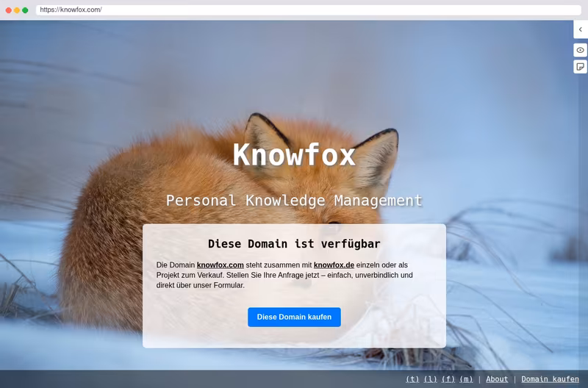Click the 'Diese Domain kaufen' button

(x=295, y=317)
